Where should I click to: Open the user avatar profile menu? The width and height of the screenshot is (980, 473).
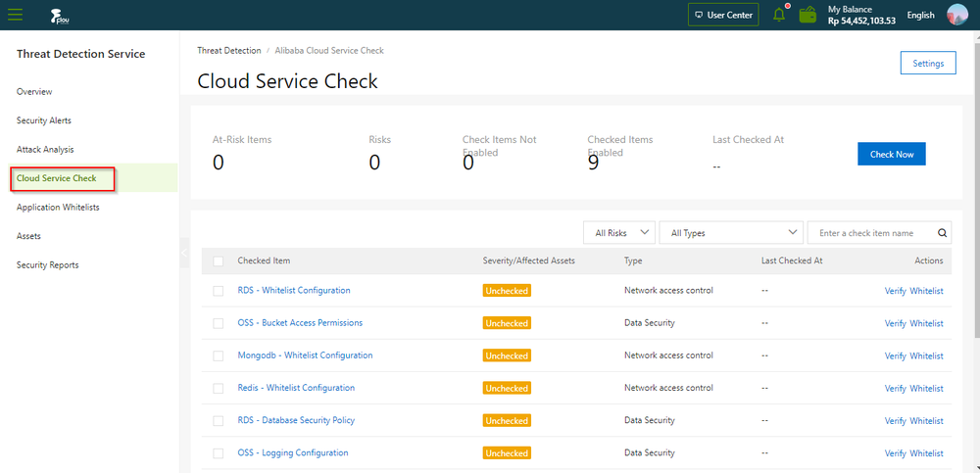coord(957,15)
